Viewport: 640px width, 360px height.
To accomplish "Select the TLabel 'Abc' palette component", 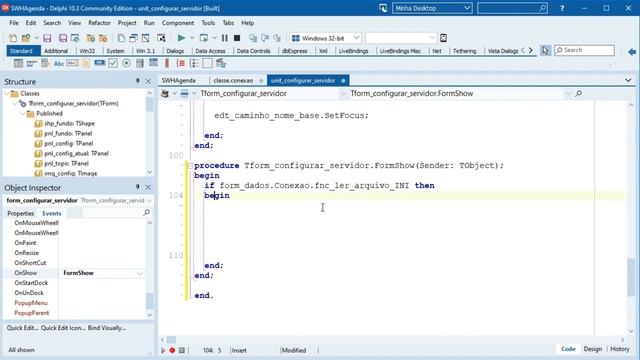I will point(59,64).
